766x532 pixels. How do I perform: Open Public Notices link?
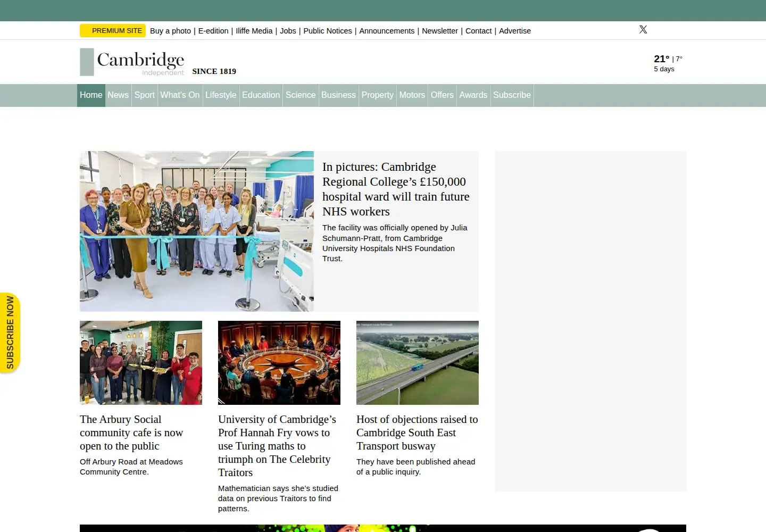tap(328, 31)
